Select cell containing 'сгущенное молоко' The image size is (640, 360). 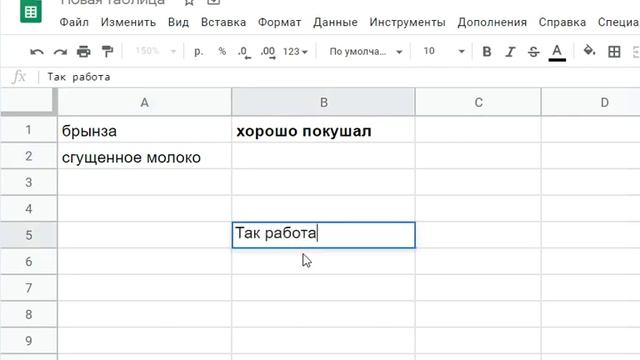click(x=144, y=156)
